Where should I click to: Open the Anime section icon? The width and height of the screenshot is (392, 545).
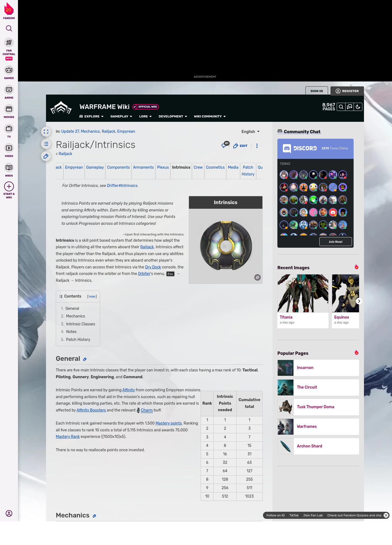(x=9, y=90)
